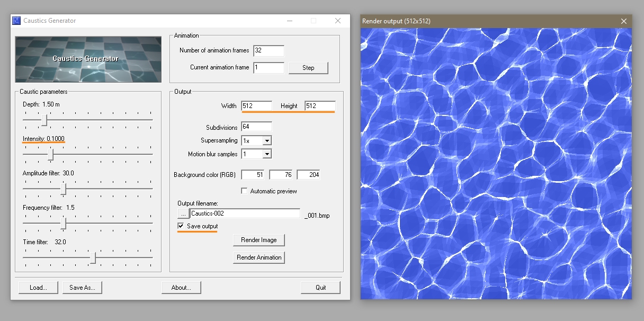
Task: Click the browse button for output filename
Action: [183, 214]
